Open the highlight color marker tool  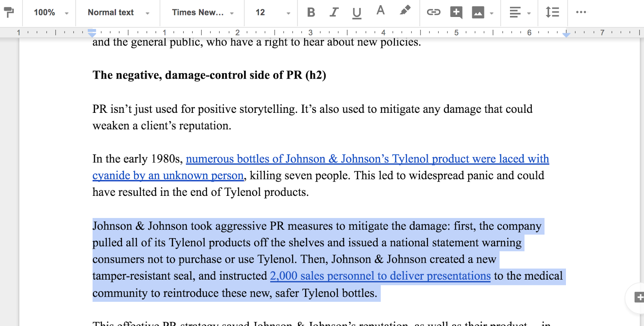pyautogui.click(x=405, y=10)
